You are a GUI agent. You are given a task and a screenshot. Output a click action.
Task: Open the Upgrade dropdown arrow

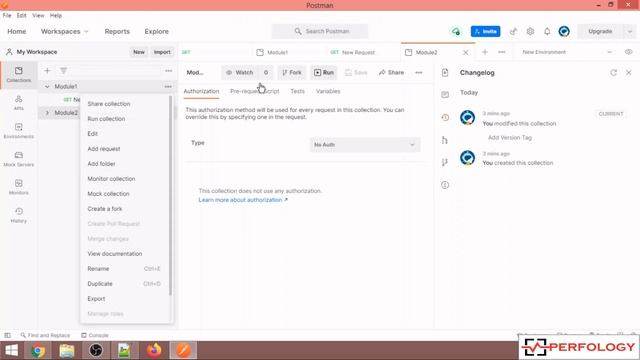(x=630, y=31)
